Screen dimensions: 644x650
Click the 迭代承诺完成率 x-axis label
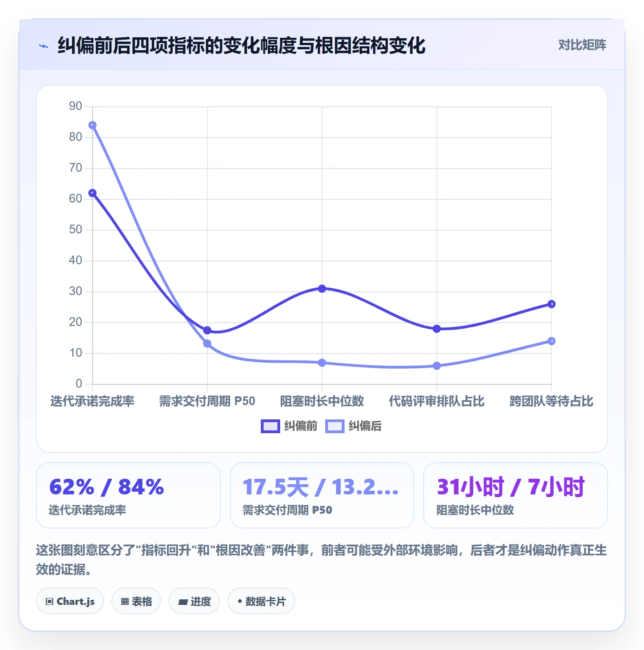(92, 401)
